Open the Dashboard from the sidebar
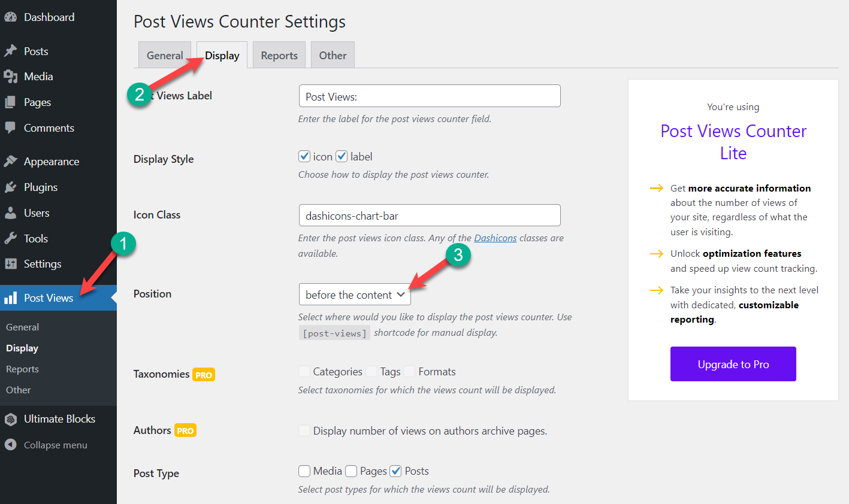 pos(11,17)
